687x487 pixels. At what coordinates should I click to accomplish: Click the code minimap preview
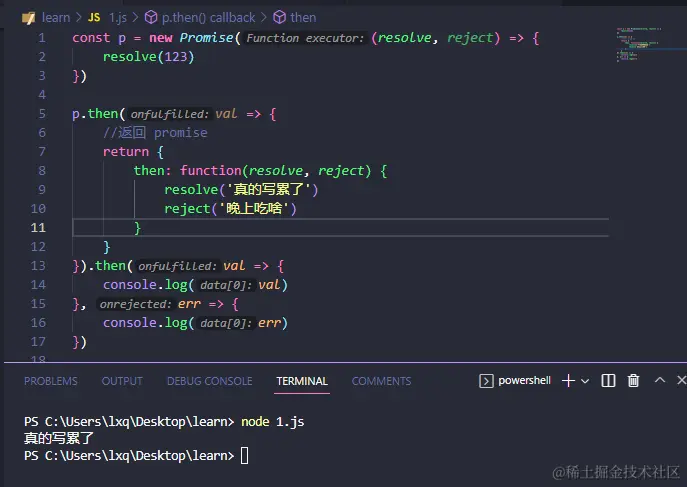[x=637, y=44]
